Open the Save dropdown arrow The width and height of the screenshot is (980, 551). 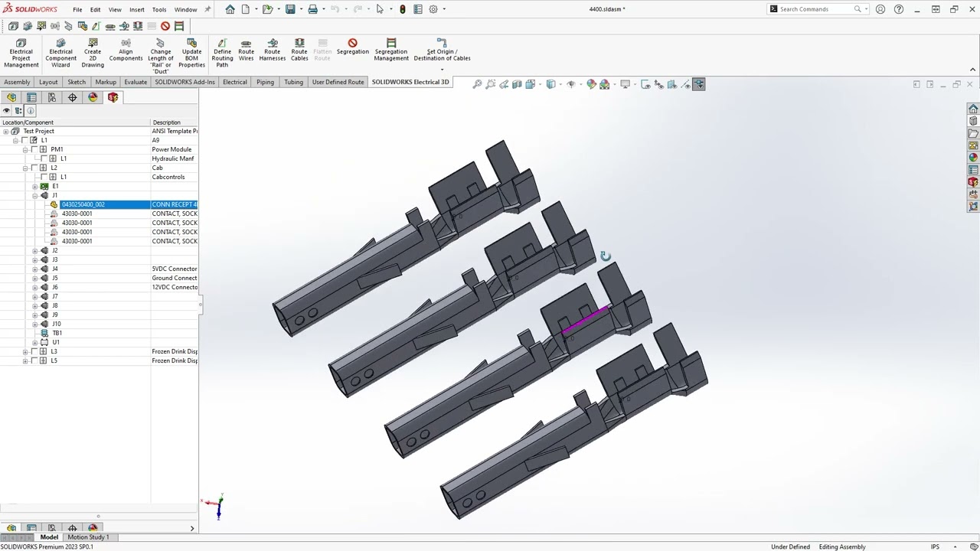pyautogui.click(x=301, y=9)
